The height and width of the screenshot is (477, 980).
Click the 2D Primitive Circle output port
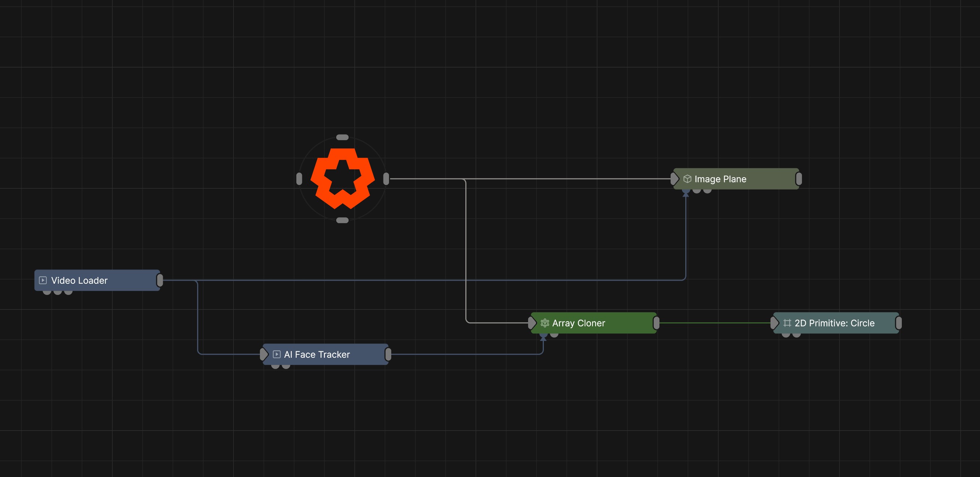click(898, 323)
